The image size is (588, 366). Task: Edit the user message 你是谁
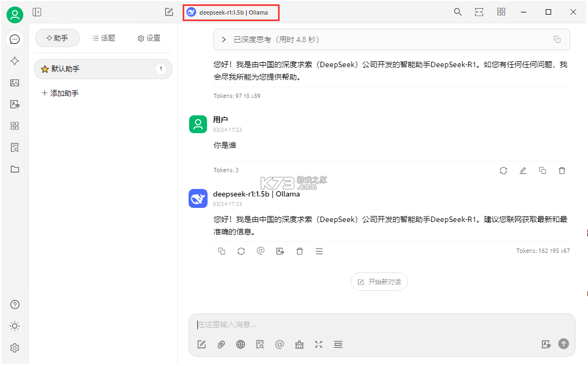[523, 171]
